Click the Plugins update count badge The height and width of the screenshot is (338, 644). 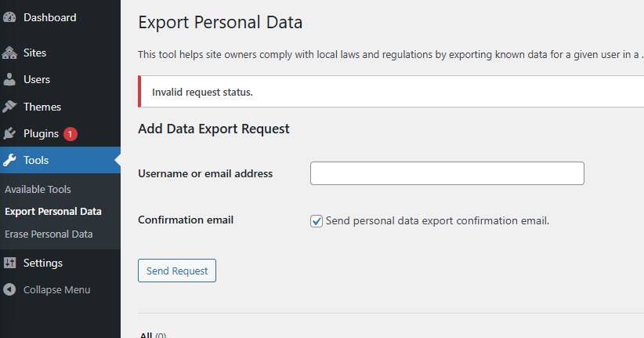click(71, 134)
